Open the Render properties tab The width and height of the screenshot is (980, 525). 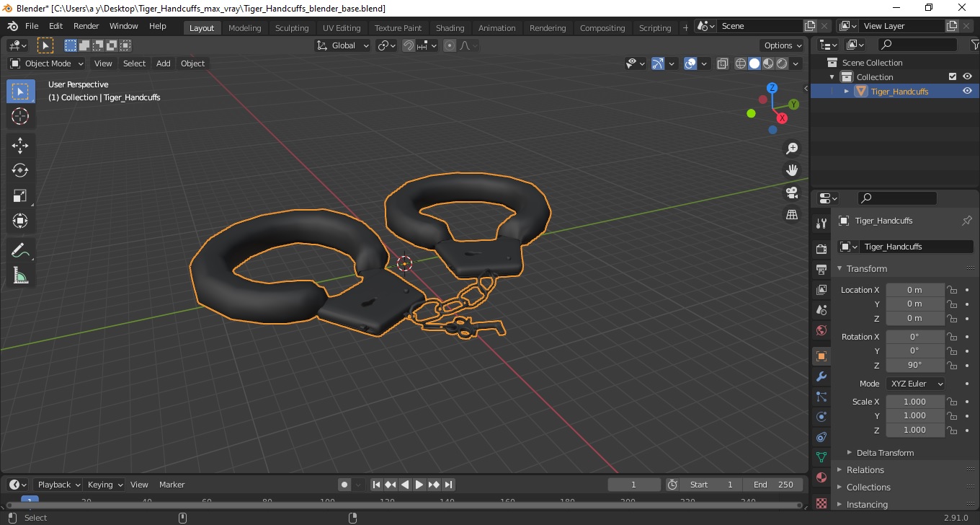pos(821,249)
